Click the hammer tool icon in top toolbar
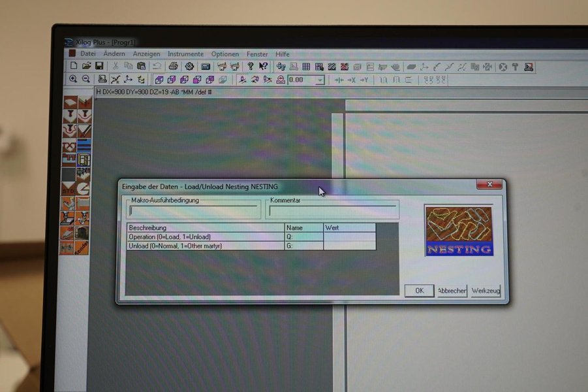Screen dimensions: 588x392 516,67
